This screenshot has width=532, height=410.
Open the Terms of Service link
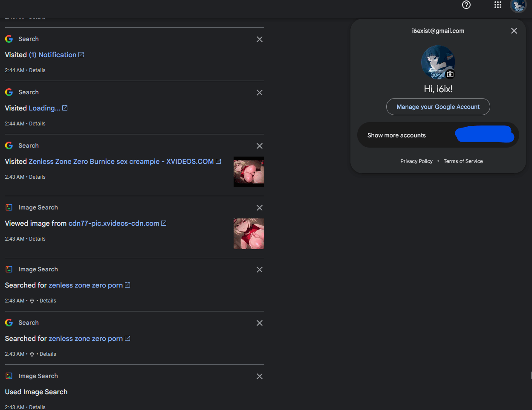pyautogui.click(x=463, y=161)
